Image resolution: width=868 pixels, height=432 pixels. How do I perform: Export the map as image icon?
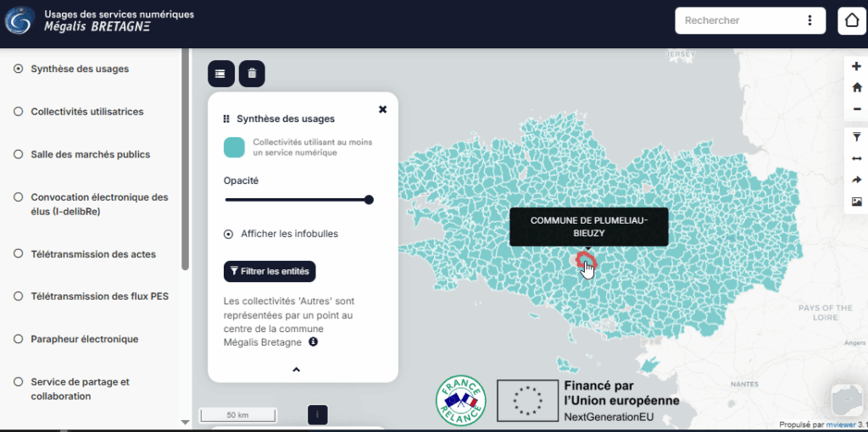pos(856,202)
